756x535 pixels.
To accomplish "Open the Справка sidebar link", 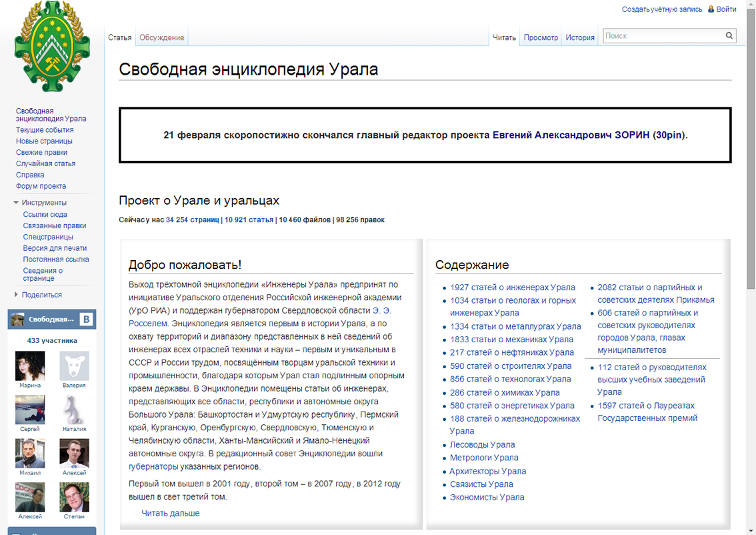I will click(30, 175).
